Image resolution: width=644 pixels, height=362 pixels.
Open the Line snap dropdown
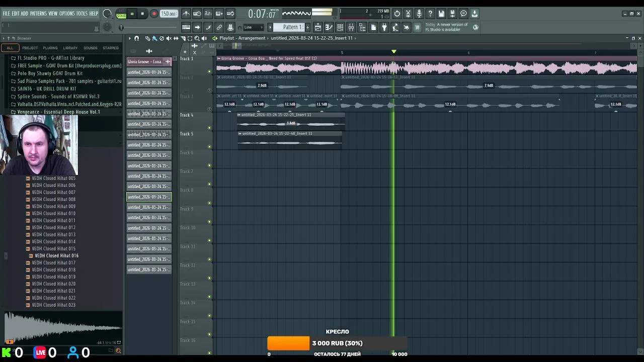click(x=254, y=27)
